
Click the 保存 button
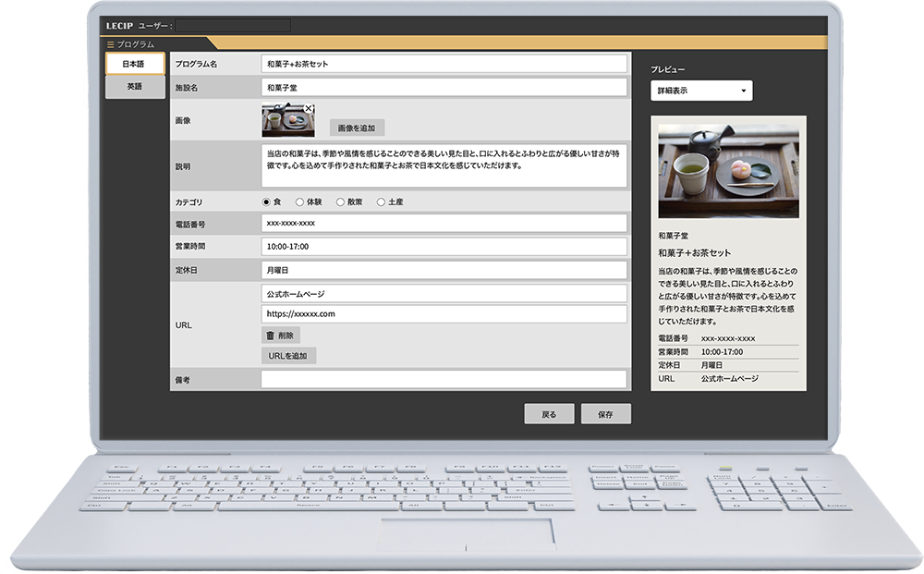click(x=606, y=414)
